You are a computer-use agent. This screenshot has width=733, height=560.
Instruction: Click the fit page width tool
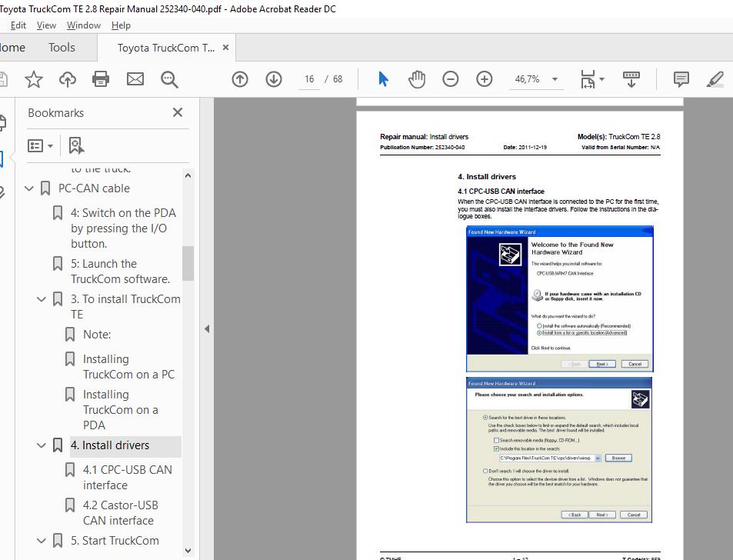point(588,79)
